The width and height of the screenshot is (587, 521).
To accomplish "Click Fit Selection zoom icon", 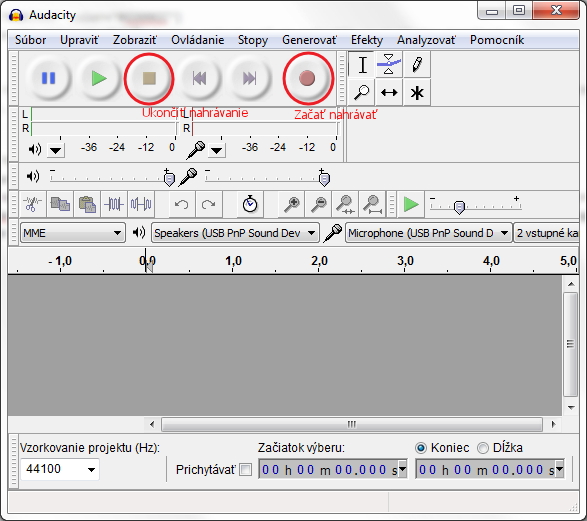I will pyautogui.click(x=345, y=204).
